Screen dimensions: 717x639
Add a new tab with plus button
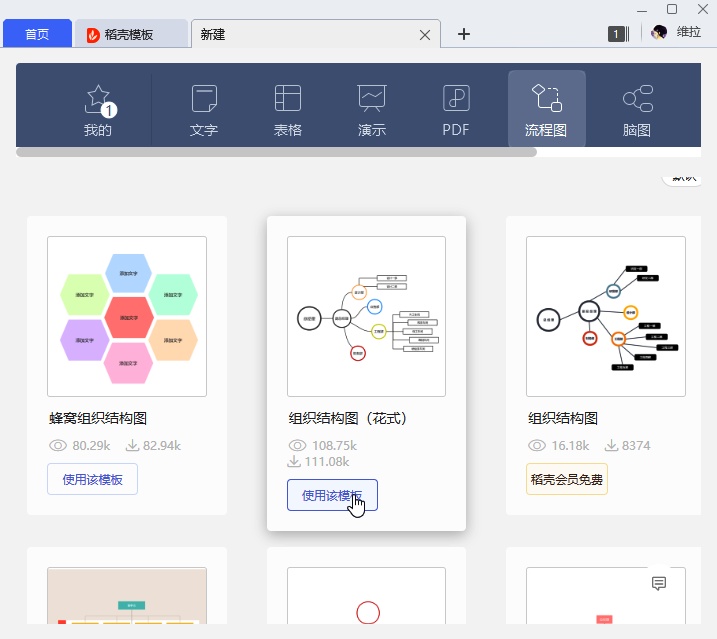coord(464,34)
